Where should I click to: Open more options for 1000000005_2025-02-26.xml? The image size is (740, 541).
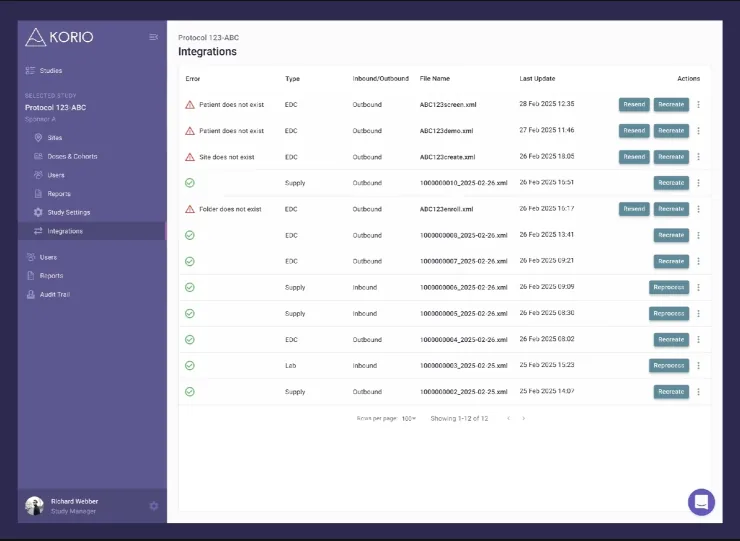click(698, 313)
